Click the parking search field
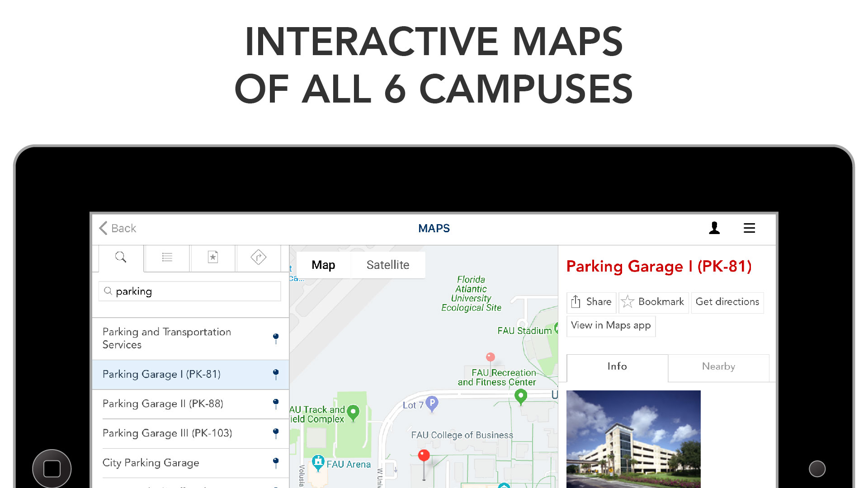Image resolution: width=868 pixels, height=488 pixels. click(x=190, y=291)
